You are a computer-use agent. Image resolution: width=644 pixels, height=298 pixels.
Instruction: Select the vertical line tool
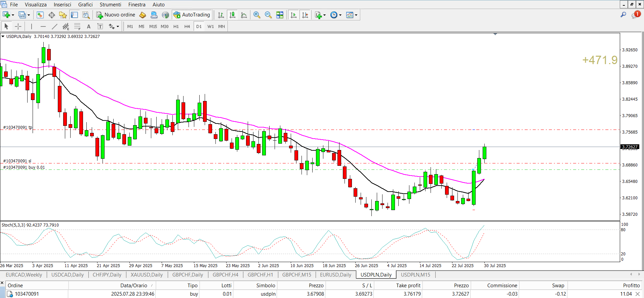(32, 26)
